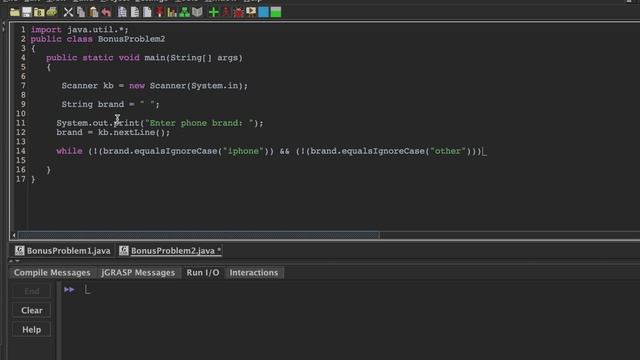Click the Clear button
640x360 pixels.
[x=32, y=310]
